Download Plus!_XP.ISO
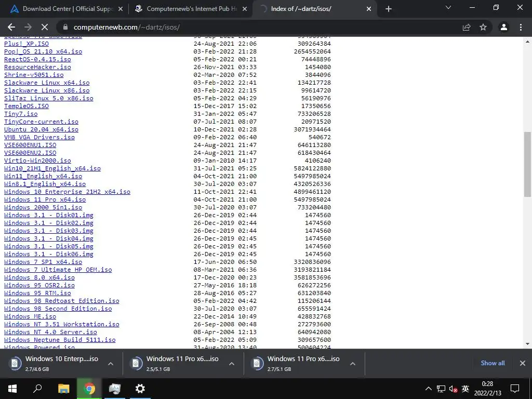Screen dimensions: 532x399 pyautogui.click(x=26, y=44)
